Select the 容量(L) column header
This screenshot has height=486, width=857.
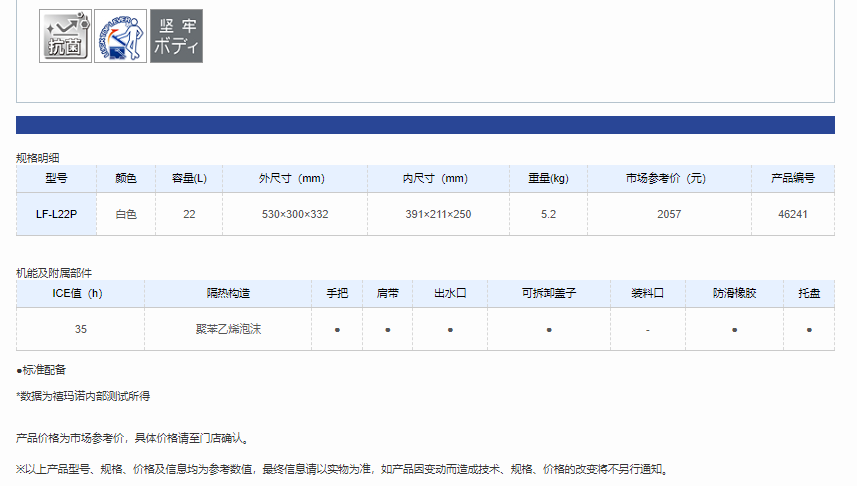(189, 178)
